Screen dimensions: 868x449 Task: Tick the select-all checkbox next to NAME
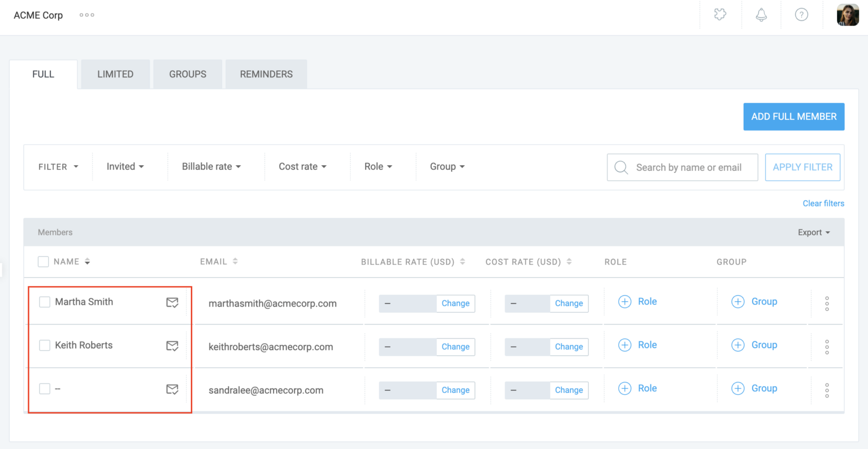(43, 262)
